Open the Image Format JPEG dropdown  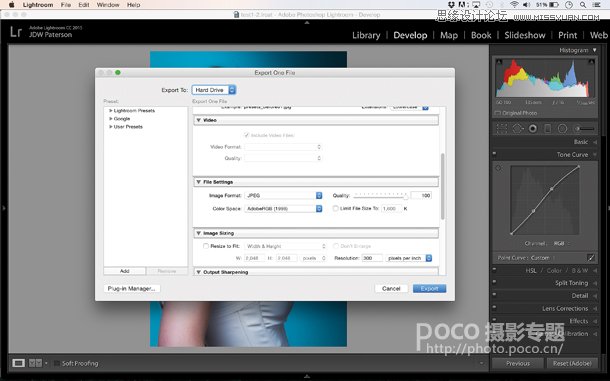pyautogui.click(x=283, y=195)
